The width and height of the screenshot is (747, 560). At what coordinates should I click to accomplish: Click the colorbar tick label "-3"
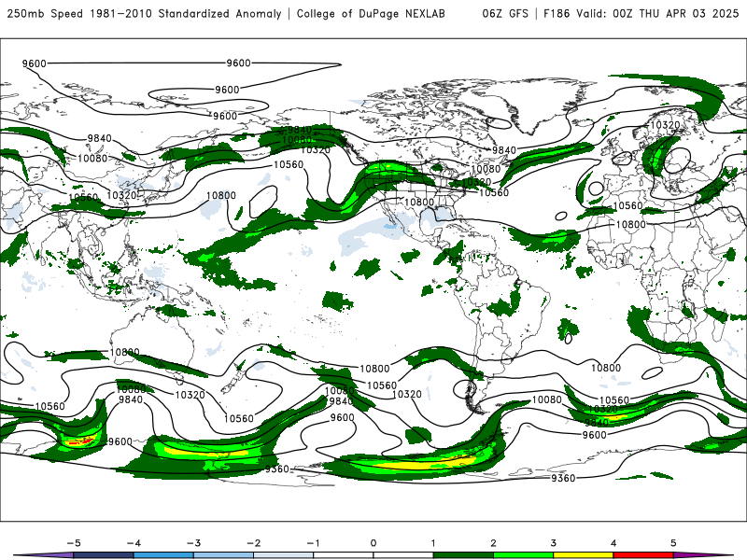pos(194,543)
